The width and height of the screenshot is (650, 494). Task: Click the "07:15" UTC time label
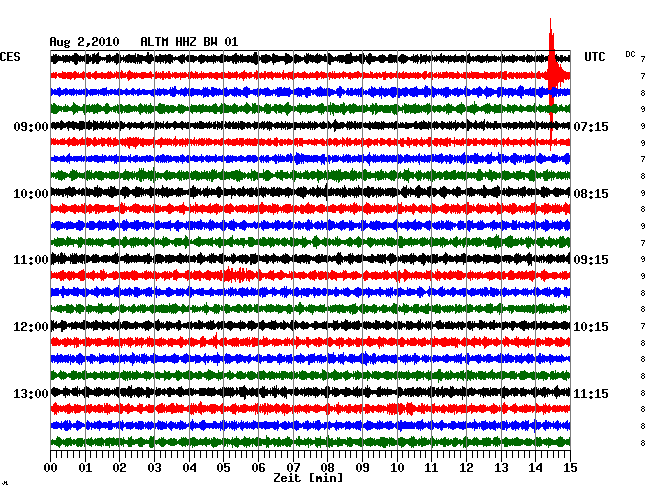[x=591, y=126]
